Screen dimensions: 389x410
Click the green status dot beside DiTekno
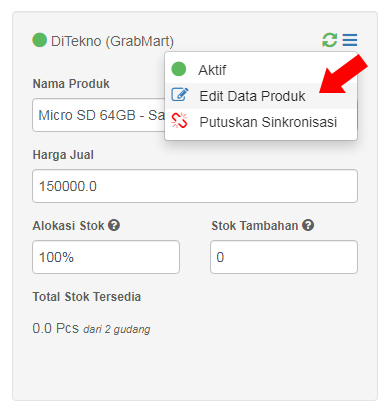39,40
